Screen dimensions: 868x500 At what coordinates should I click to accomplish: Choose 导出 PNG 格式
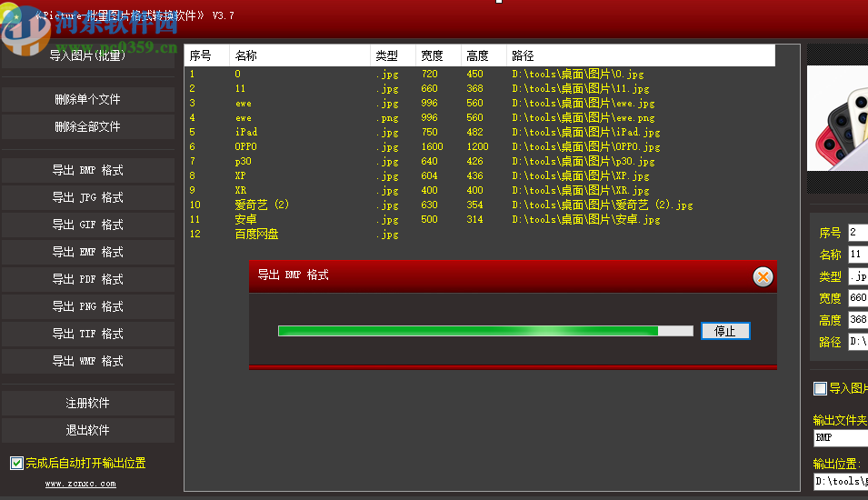tap(88, 306)
